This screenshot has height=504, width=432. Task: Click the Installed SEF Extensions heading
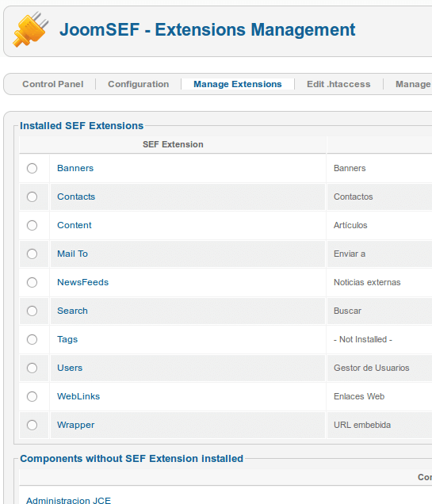point(82,126)
